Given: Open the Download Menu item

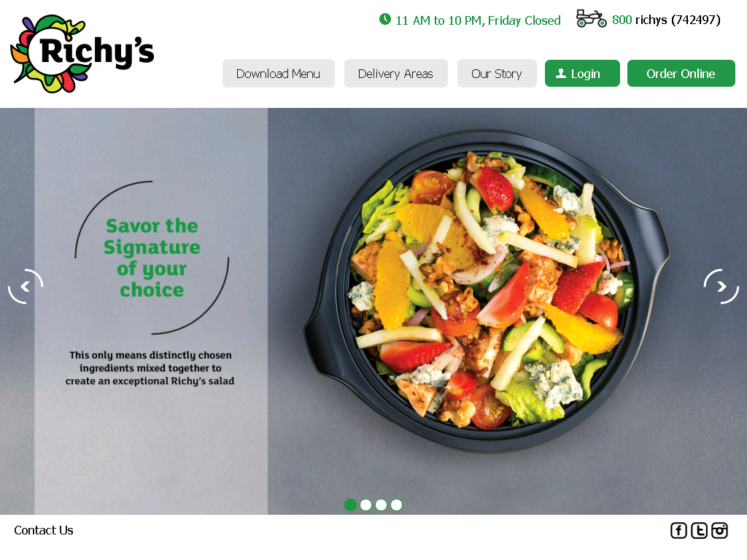Looking at the screenshot, I should (278, 74).
